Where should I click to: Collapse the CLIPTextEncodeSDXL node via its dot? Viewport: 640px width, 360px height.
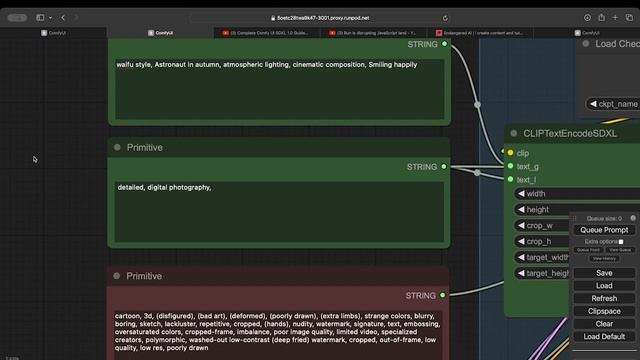click(513, 133)
